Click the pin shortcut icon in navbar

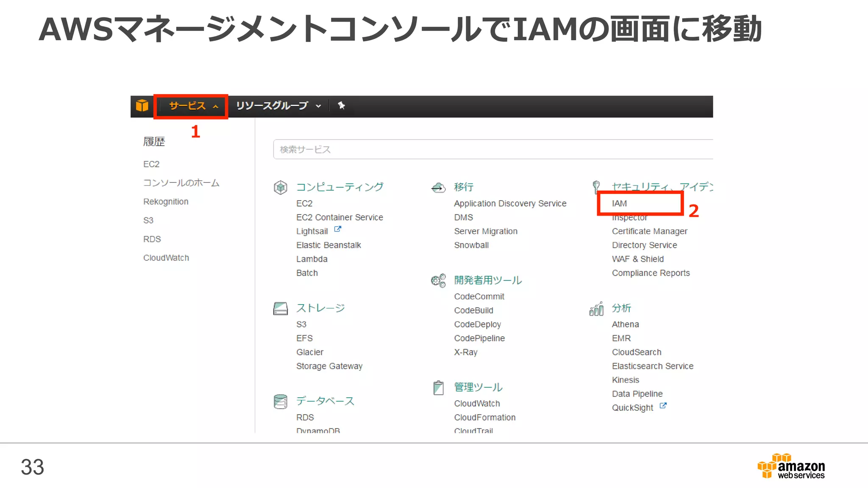click(342, 105)
